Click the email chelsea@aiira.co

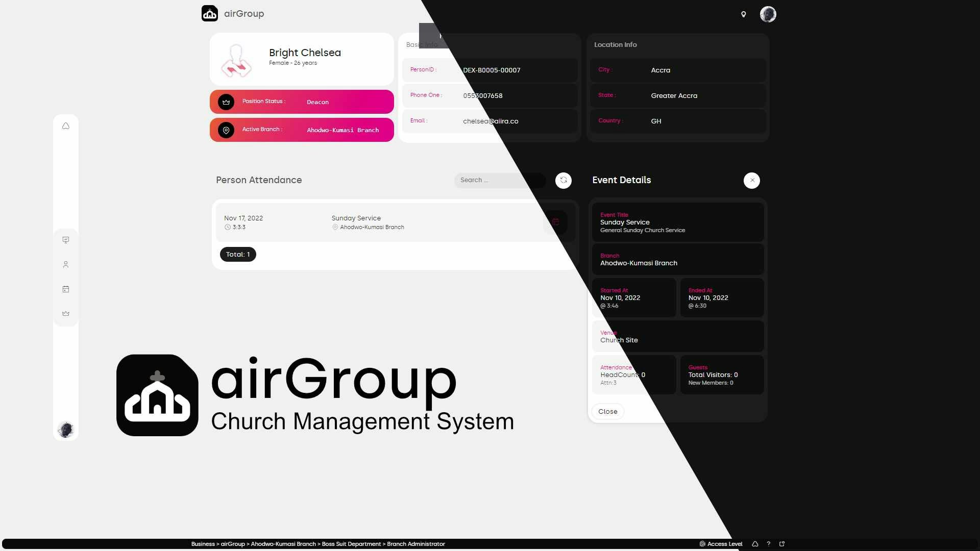491,121
